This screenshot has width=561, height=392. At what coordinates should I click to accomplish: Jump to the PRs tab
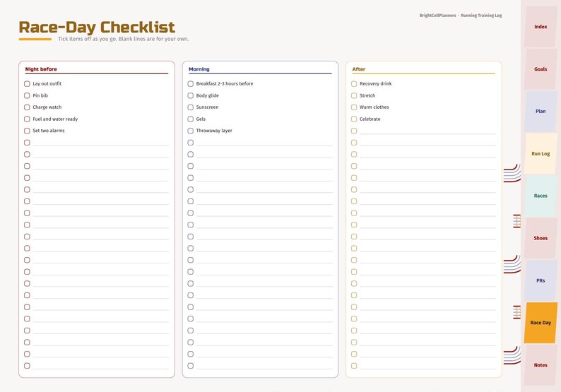(x=541, y=280)
